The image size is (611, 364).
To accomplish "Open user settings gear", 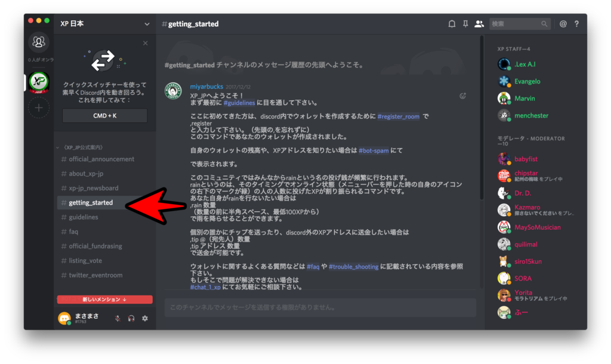I will click(145, 319).
